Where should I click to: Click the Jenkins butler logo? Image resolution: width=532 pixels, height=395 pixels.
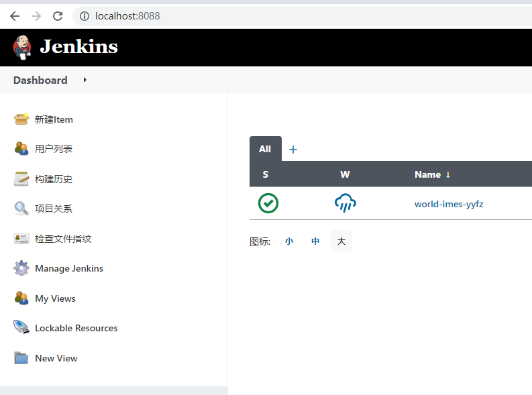click(22, 47)
